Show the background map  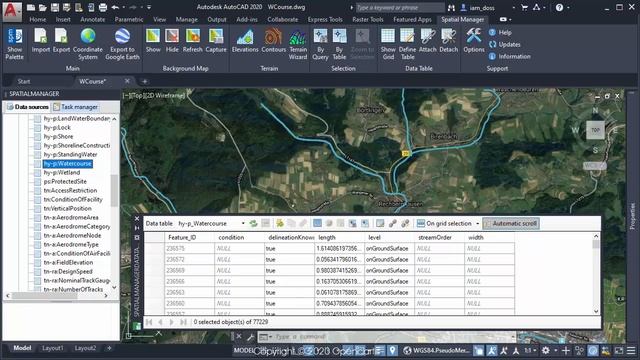click(153, 41)
